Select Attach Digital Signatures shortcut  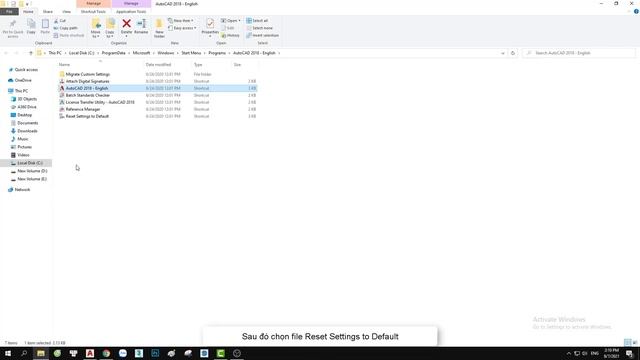(x=87, y=81)
